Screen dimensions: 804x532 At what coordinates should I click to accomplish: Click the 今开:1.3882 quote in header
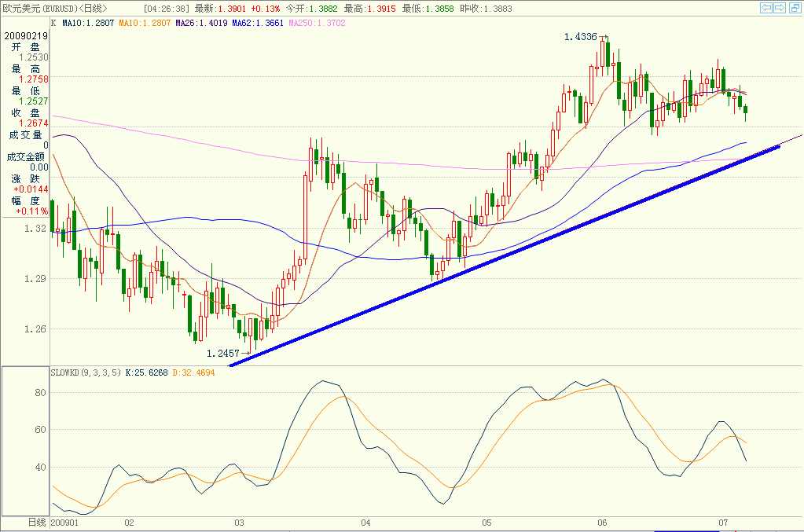312,9
